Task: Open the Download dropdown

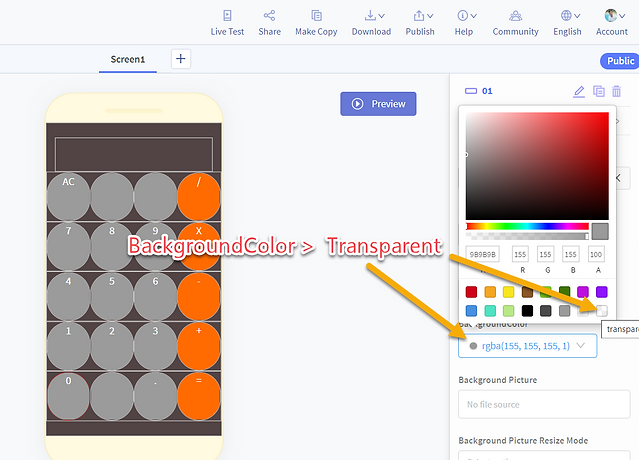Action: point(371,23)
